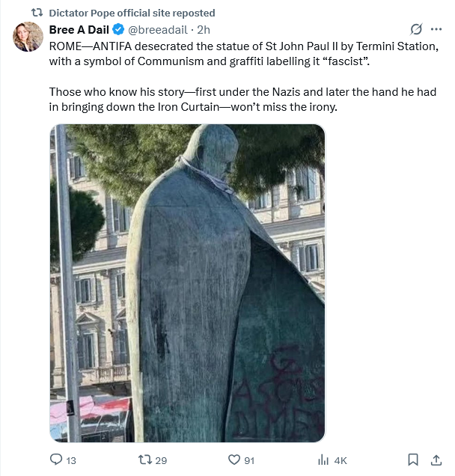Click the reply speech bubble icon
This screenshot has height=476, width=455.
pos(56,460)
